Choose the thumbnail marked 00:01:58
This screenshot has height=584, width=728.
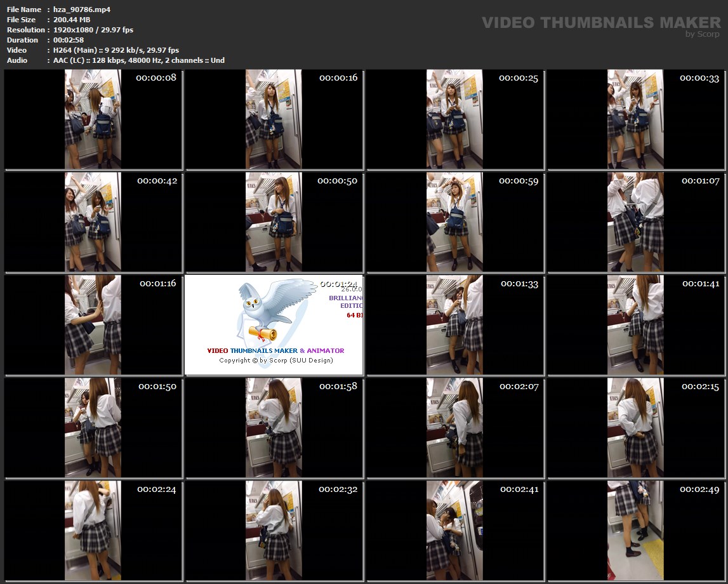274,428
